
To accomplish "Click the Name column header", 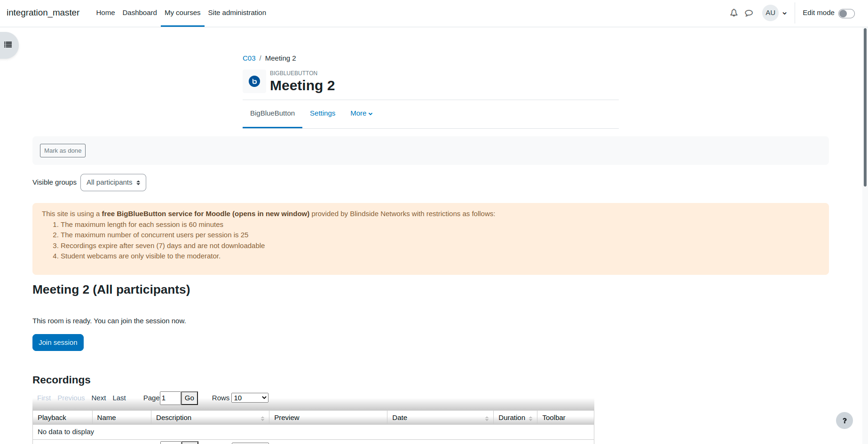I will point(122,418).
